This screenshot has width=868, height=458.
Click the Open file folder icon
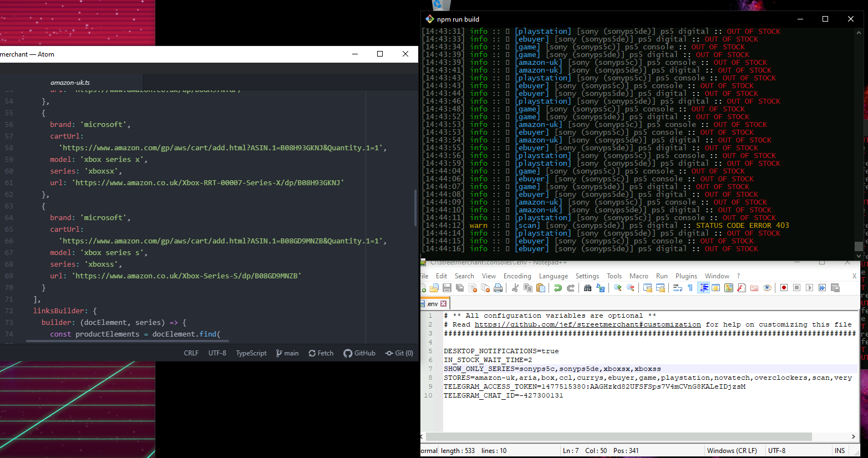pos(434,288)
